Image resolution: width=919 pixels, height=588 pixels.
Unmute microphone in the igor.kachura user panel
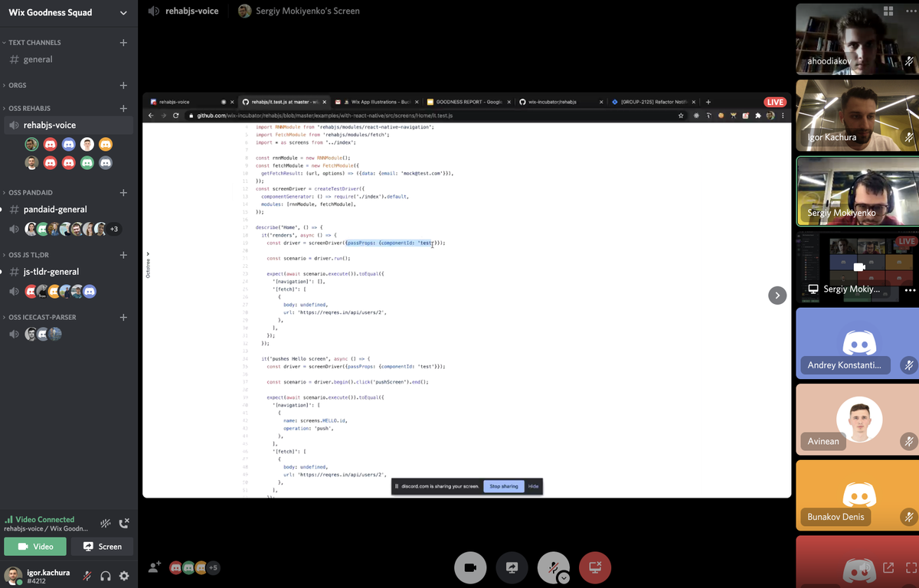[88, 576]
